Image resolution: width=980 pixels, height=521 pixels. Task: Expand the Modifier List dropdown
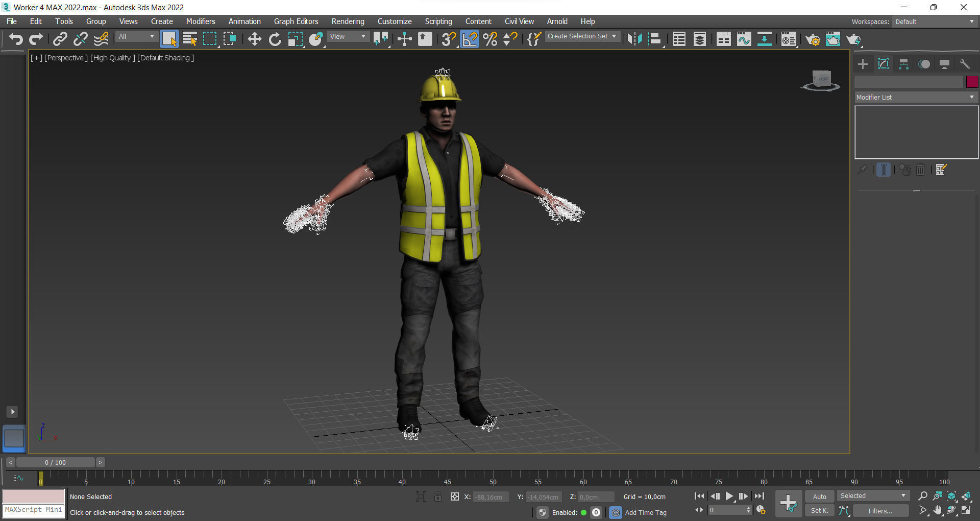pyautogui.click(x=916, y=97)
